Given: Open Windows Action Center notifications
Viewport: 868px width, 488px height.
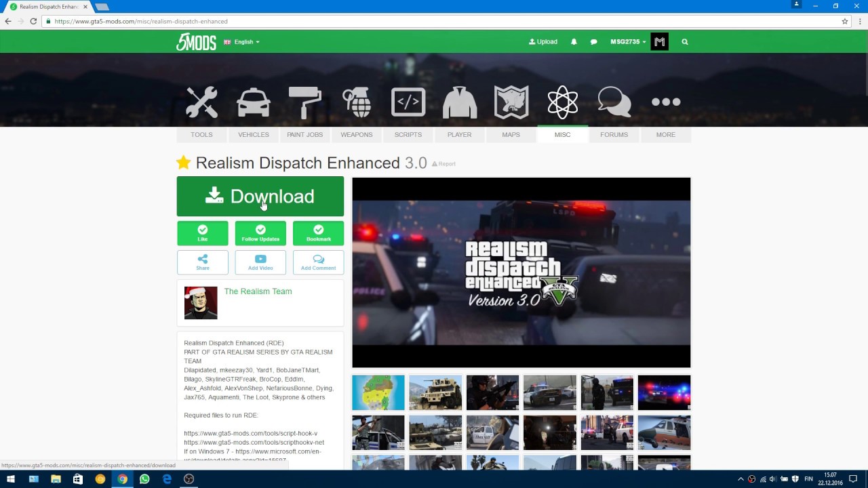Looking at the screenshot, I should pyautogui.click(x=853, y=479).
